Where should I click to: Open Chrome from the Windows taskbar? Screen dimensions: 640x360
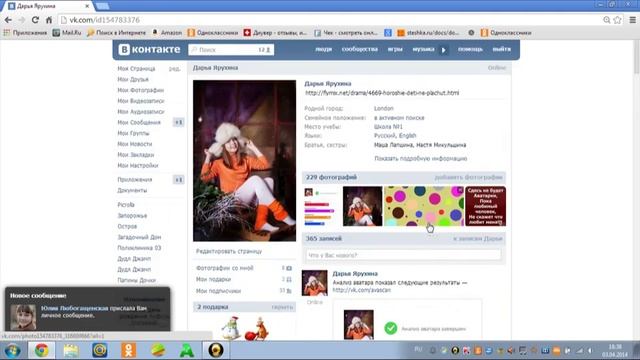pos(41,350)
